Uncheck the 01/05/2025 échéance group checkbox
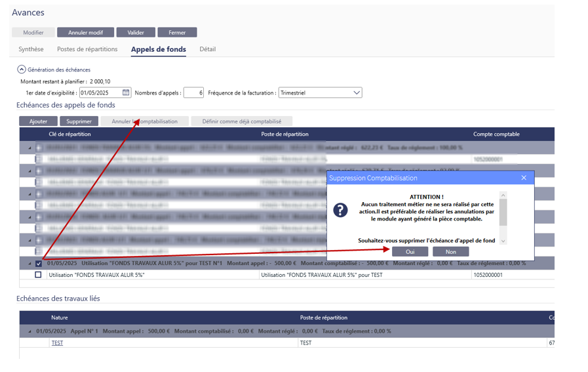The image size is (588, 372). 39,264
